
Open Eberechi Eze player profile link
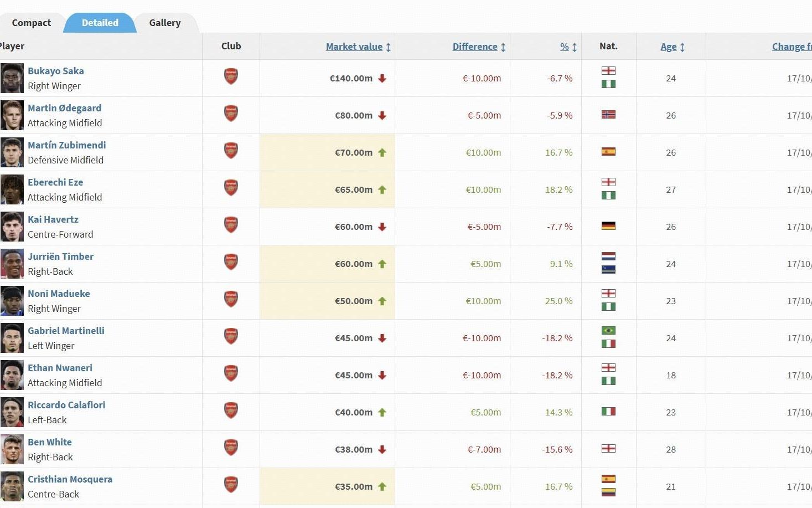coord(55,182)
